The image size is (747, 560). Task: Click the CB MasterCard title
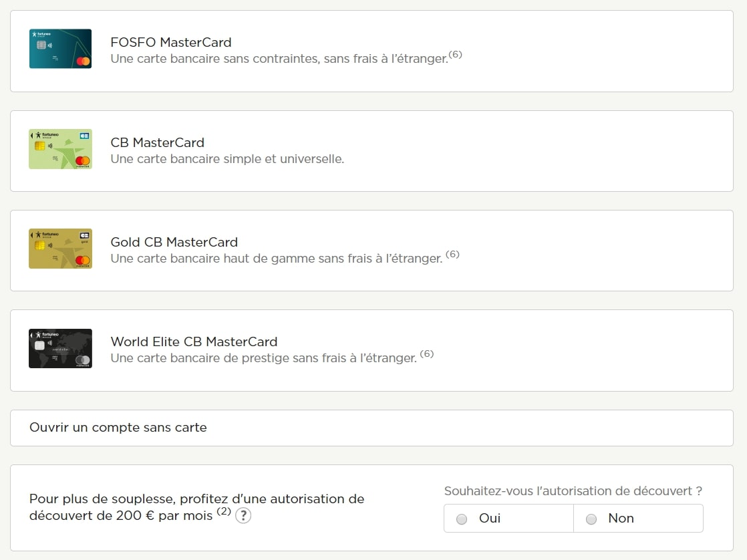click(x=157, y=142)
